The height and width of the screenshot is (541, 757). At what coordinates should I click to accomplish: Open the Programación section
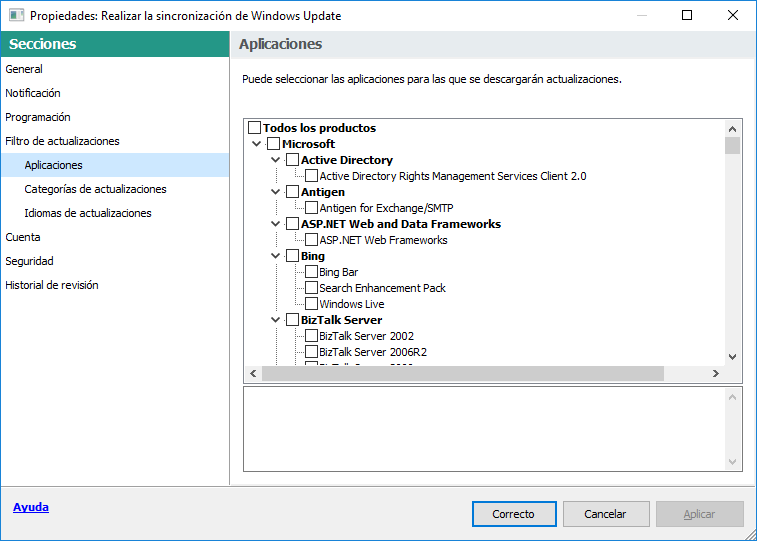115,117
